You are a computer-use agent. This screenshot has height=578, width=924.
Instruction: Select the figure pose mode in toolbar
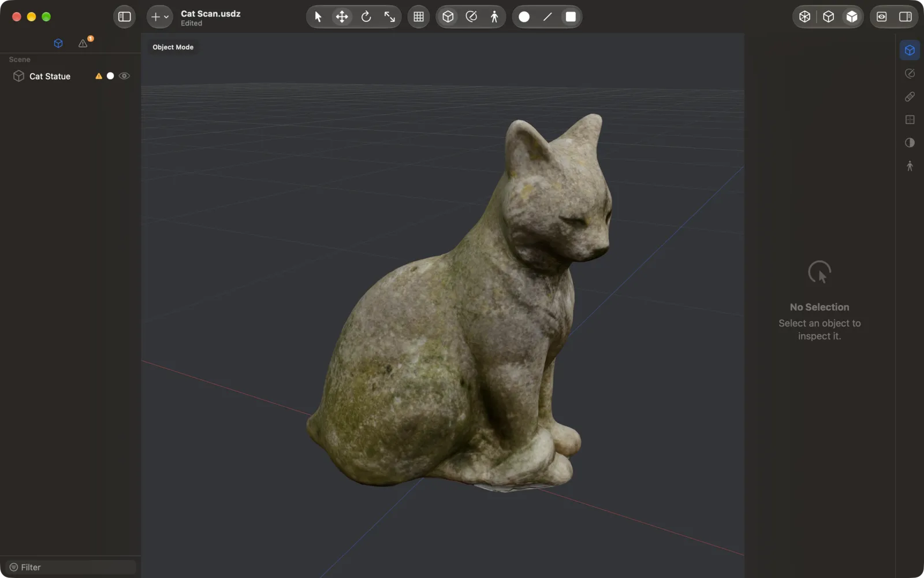494,17
